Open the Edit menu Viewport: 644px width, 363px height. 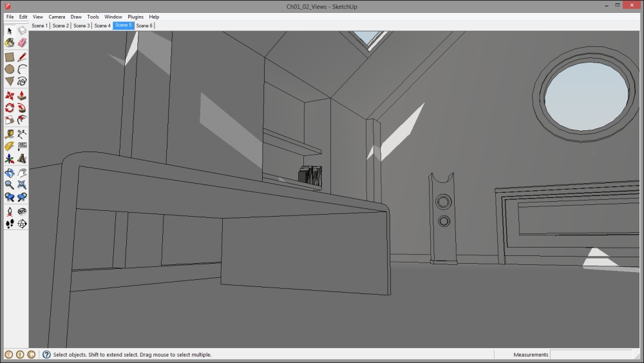(23, 17)
